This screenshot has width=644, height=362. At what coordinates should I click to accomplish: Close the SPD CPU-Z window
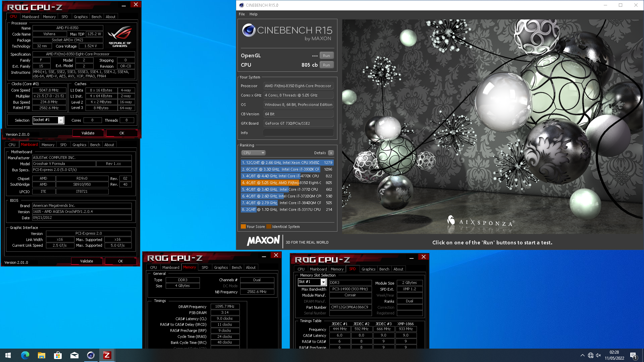click(x=424, y=257)
